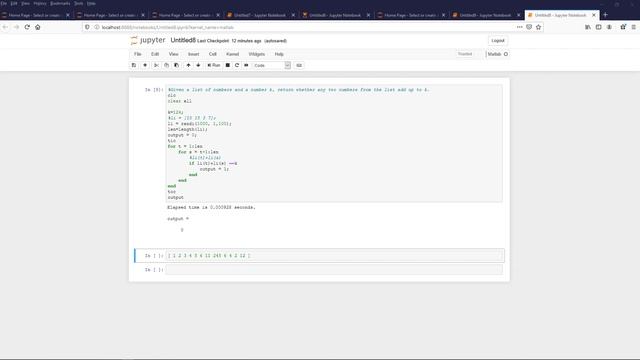This screenshot has height=360, width=640.
Task: Open the Firefox History menu
Action: point(40,3)
